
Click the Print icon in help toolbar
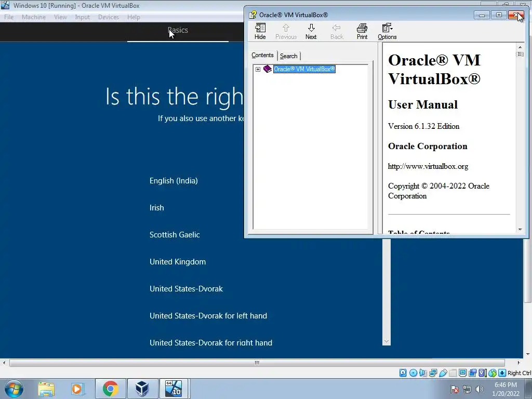tap(362, 31)
